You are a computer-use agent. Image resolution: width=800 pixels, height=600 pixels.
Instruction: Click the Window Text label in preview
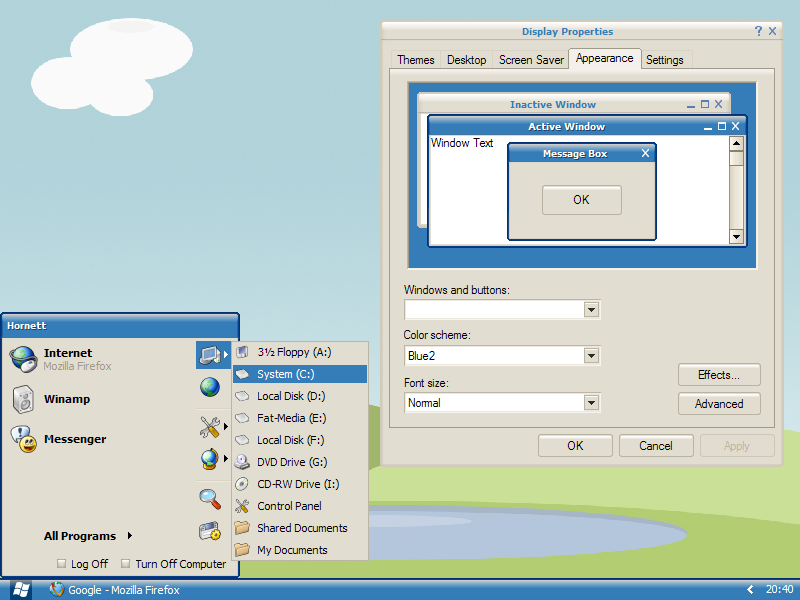462,143
